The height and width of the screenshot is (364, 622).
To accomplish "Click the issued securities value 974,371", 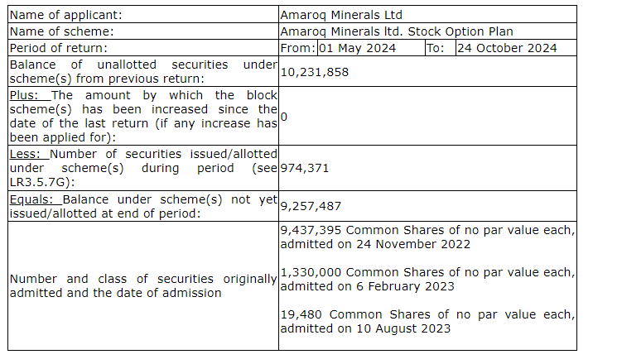I will 305,168.
